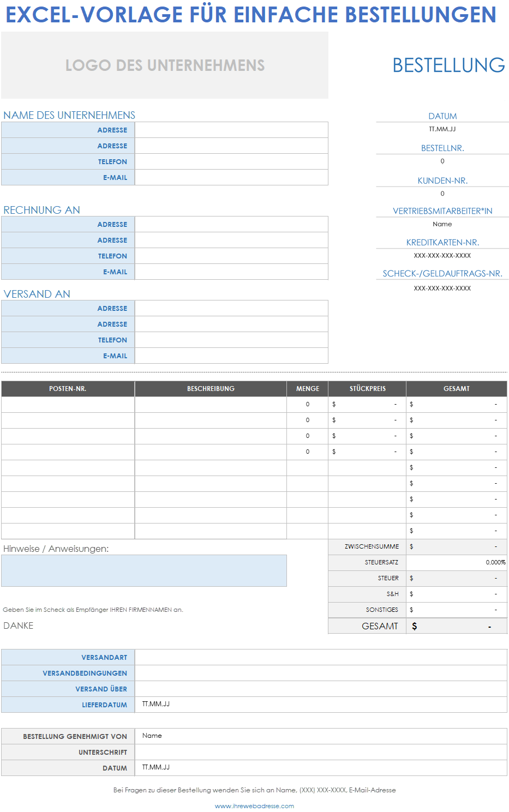
Task: Click the Logo des Unternehmens placeholder
Action: (x=165, y=65)
